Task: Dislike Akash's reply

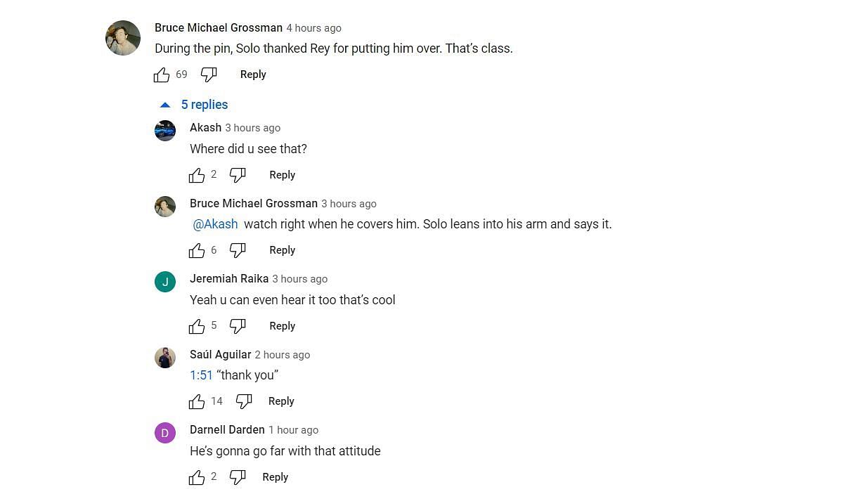Action: [238, 175]
